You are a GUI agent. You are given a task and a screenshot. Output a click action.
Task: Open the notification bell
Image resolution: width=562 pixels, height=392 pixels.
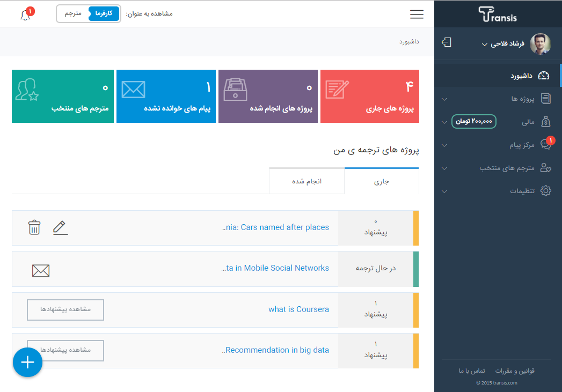pyautogui.click(x=25, y=14)
